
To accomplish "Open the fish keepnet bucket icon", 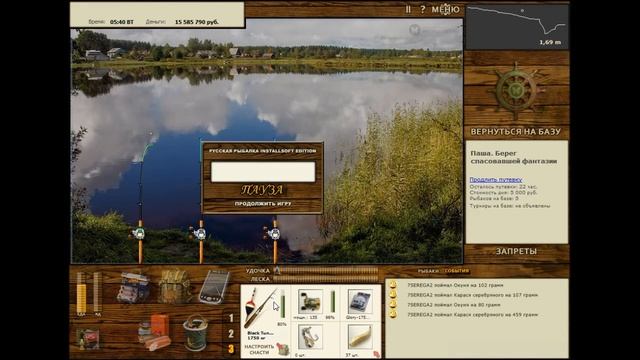I will point(195,333).
